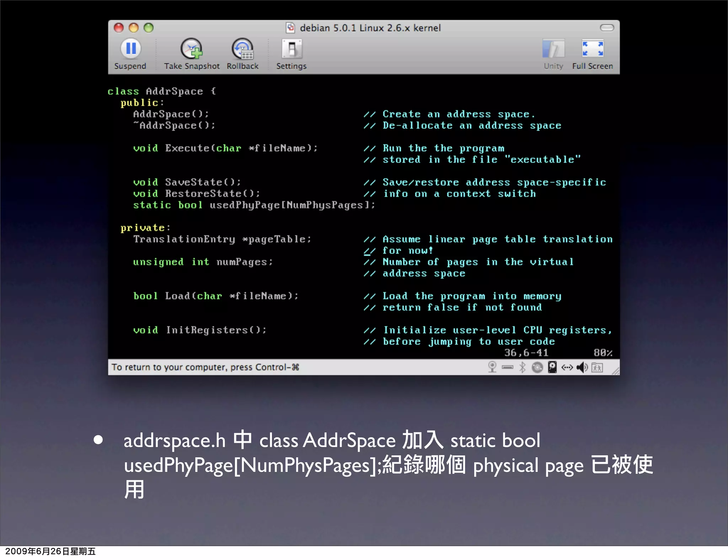Screen dimensions: 728x560
Task: Click the yellow minimize window button
Action: (134, 28)
